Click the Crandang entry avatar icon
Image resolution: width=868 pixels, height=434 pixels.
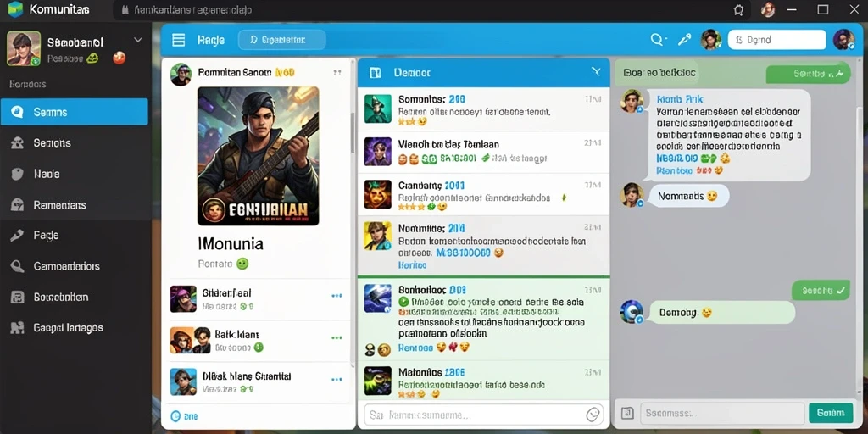pos(377,195)
